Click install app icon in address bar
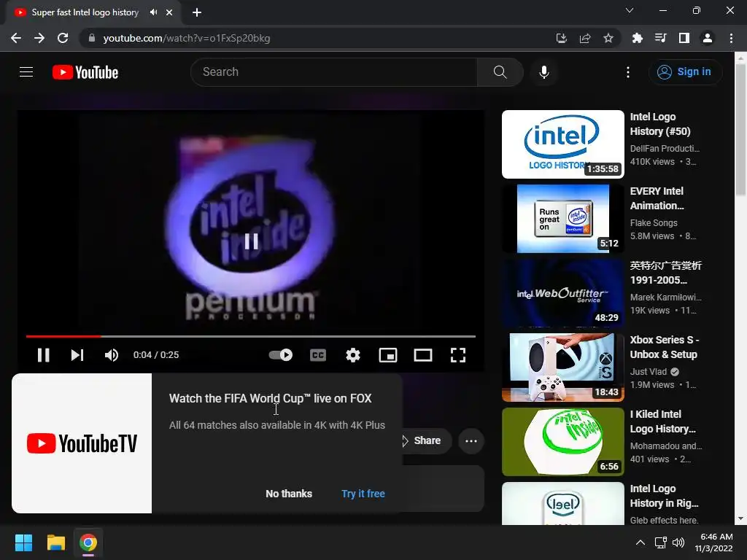The image size is (747, 560). click(561, 38)
